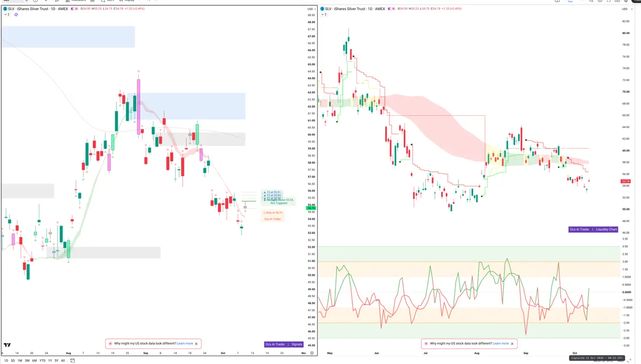This screenshot has height=364, width=641.
Task: Click left chart SLV symbol title
Action: click(38, 9)
